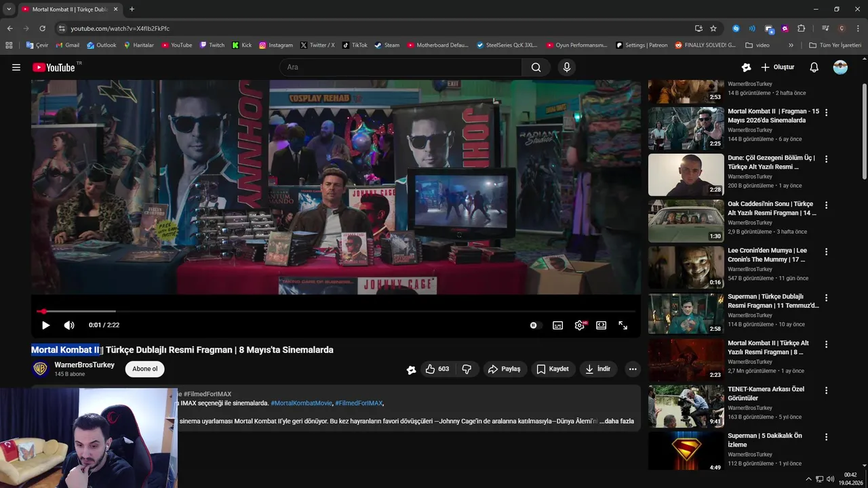868x488 pixels.
Task: Mute the video with the speaker icon
Action: tap(69, 325)
